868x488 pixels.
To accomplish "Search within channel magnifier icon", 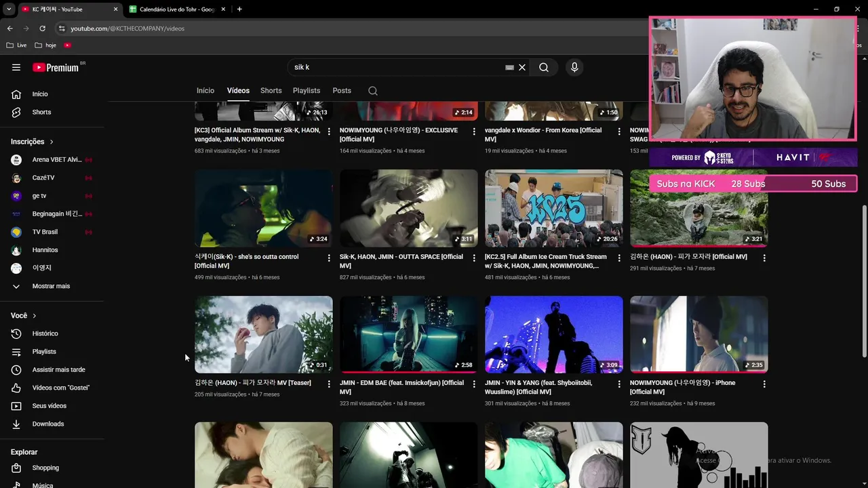I will click(372, 91).
